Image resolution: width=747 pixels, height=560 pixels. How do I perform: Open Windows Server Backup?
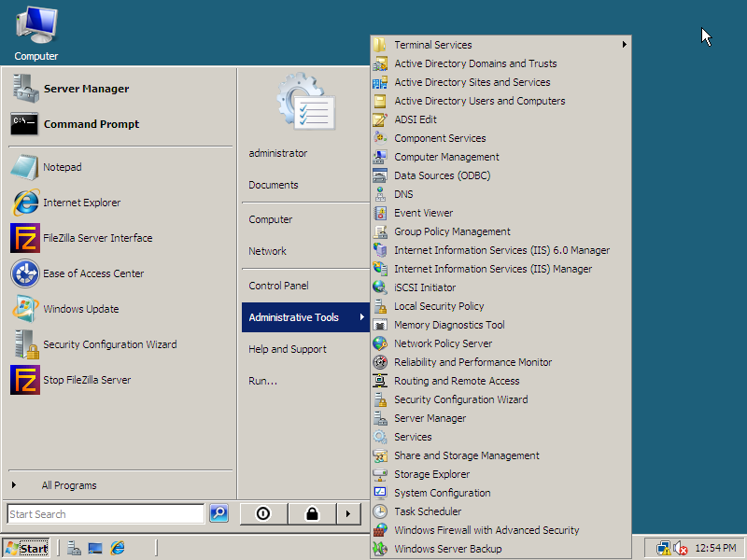coord(500,549)
